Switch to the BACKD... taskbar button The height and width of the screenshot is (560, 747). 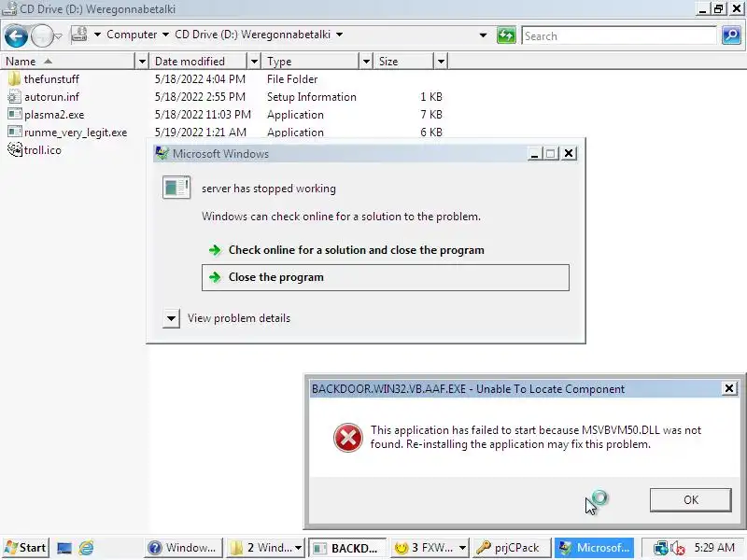tap(346, 548)
